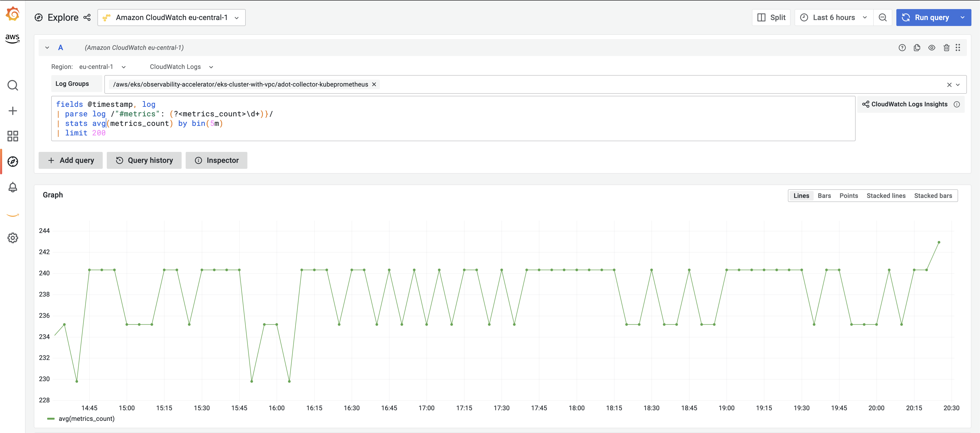The width and height of the screenshot is (980, 433).
Task: Open the Alerting bell icon
Action: tap(13, 187)
